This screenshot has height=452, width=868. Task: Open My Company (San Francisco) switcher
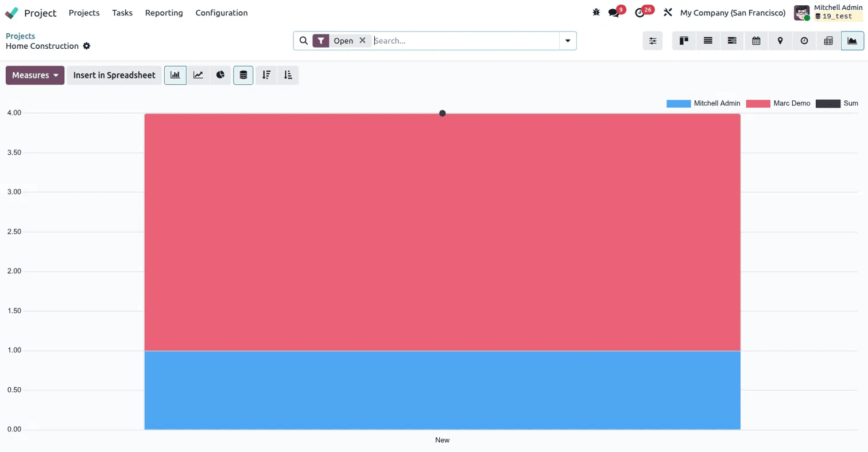click(x=733, y=13)
